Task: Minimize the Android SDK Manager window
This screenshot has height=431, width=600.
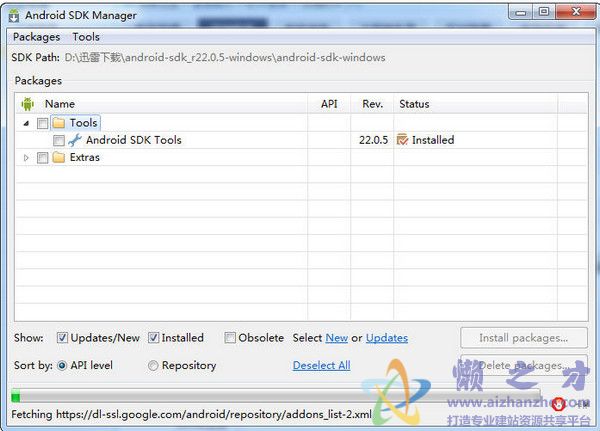Action: tap(520, 12)
